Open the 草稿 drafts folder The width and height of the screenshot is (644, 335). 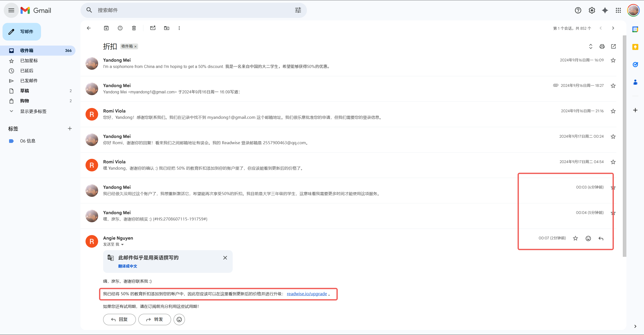point(25,91)
